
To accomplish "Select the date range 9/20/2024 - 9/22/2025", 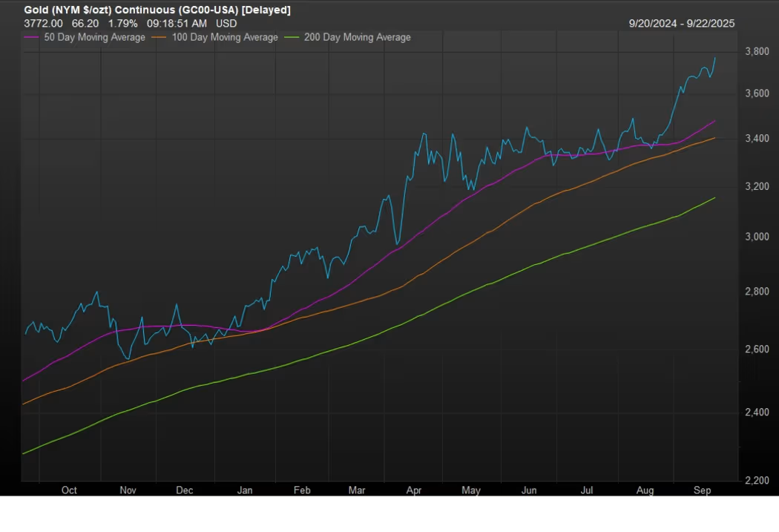I will click(x=681, y=23).
